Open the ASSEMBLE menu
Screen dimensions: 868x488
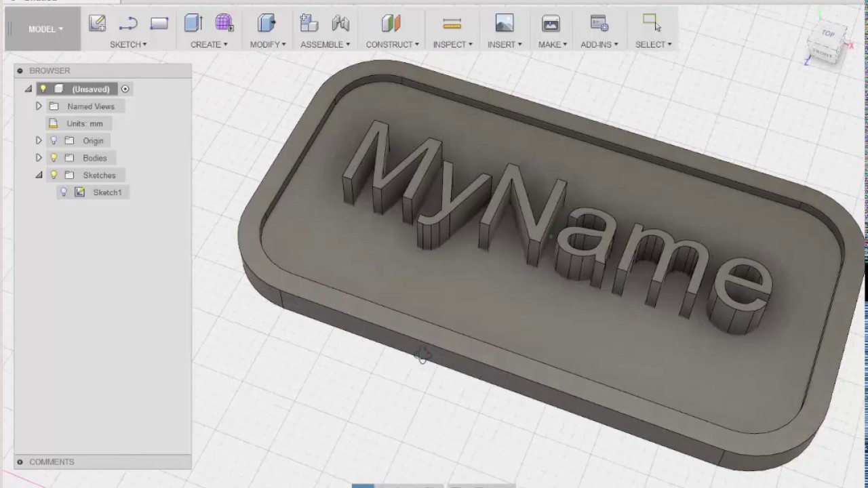click(x=325, y=44)
